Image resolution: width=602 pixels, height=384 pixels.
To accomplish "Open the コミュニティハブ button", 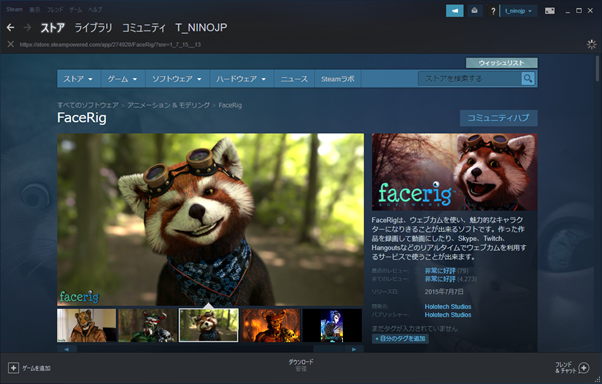I will point(498,118).
